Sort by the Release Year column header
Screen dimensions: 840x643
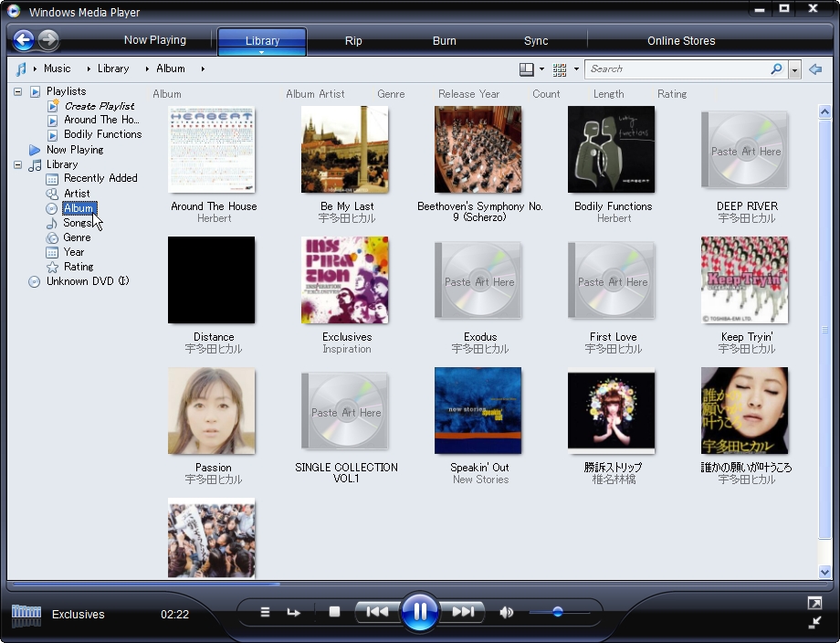(468, 94)
